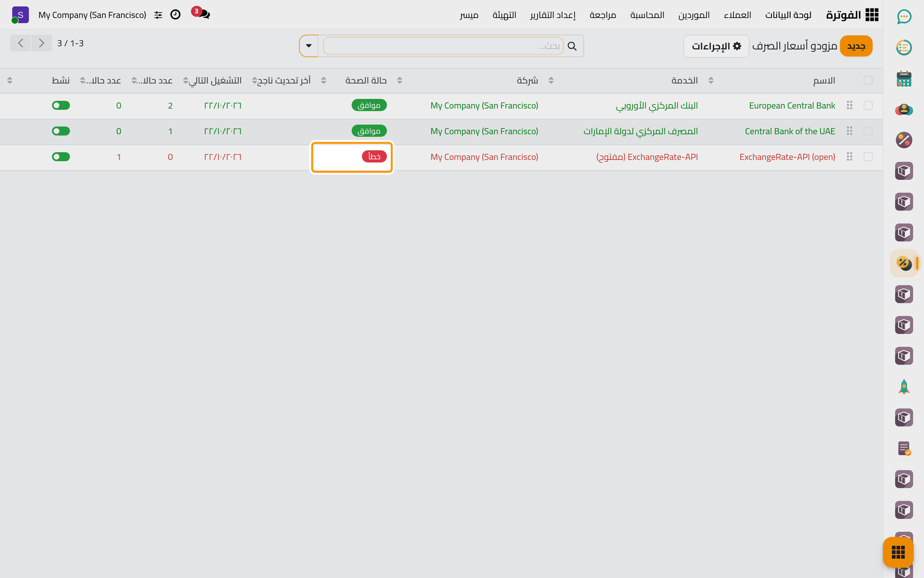
Task: Grab drag handle for ExchangeRate-API (open) row
Action: click(849, 157)
